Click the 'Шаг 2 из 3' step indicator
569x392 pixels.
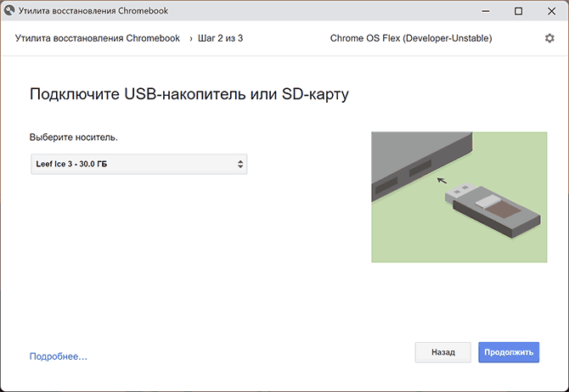click(220, 38)
